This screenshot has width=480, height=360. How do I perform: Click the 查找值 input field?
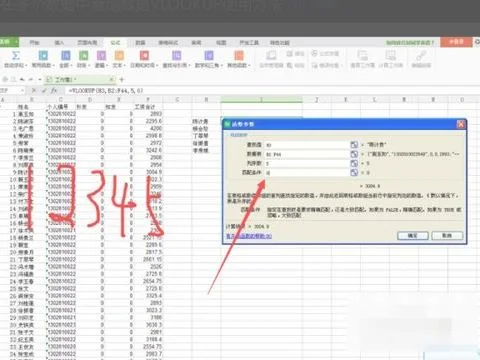click(306, 145)
